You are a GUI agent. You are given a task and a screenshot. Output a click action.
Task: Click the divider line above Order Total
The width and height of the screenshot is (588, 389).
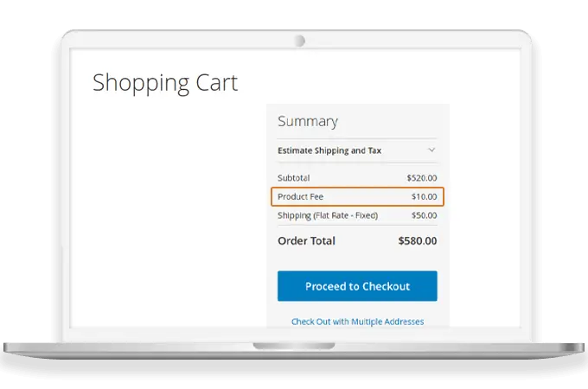357,227
